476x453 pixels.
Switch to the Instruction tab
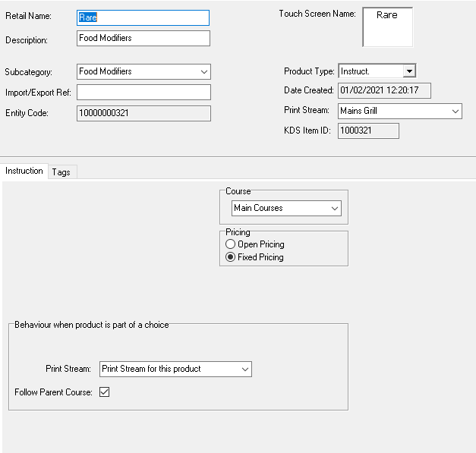pyautogui.click(x=24, y=171)
